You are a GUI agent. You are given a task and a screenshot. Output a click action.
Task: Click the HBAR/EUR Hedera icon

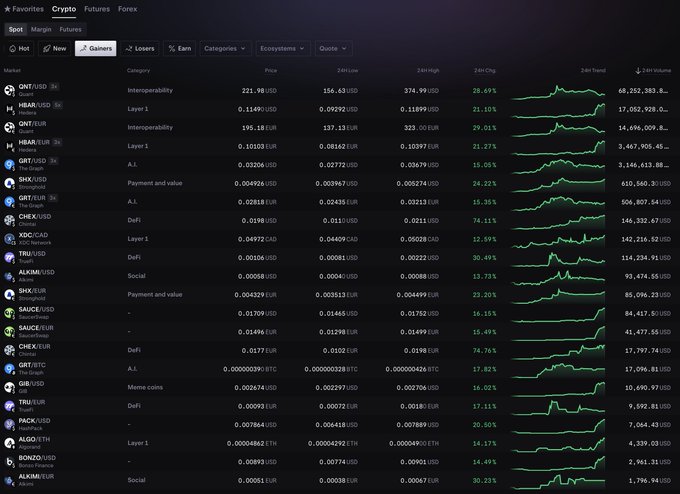(10, 146)
